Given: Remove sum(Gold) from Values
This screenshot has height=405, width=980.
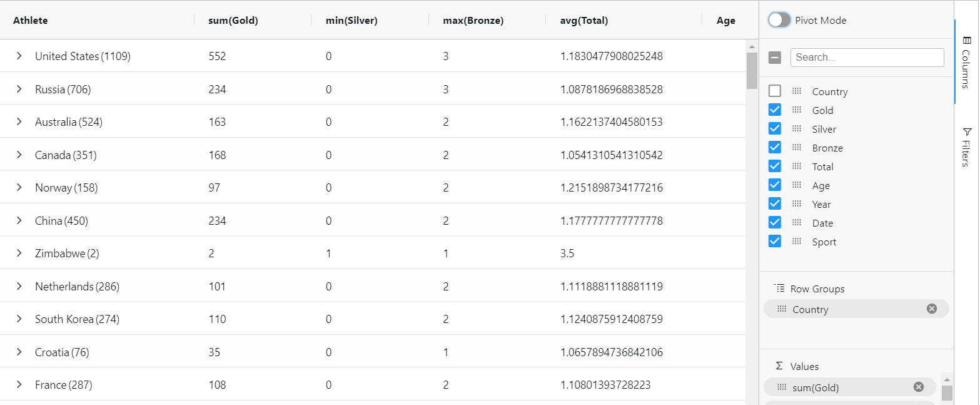Looking at the screenshot, I should coord(918,387).
